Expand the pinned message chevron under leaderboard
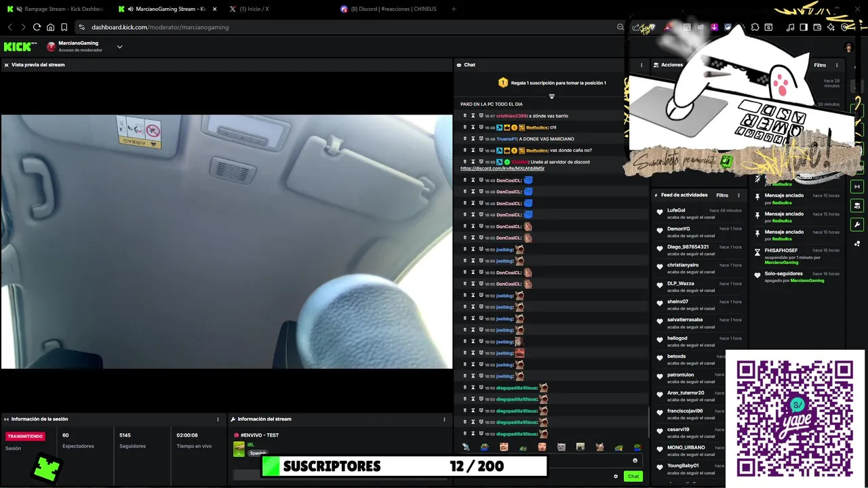 click(x=551, y=96)
